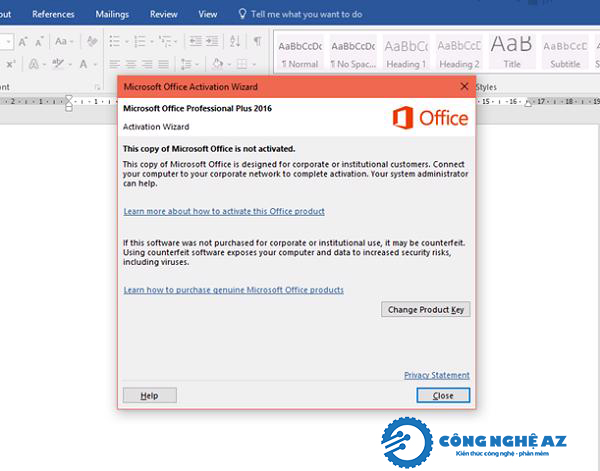Click the Center alignment icon
This screenshot has width=600, height=471.
[131, 64]
